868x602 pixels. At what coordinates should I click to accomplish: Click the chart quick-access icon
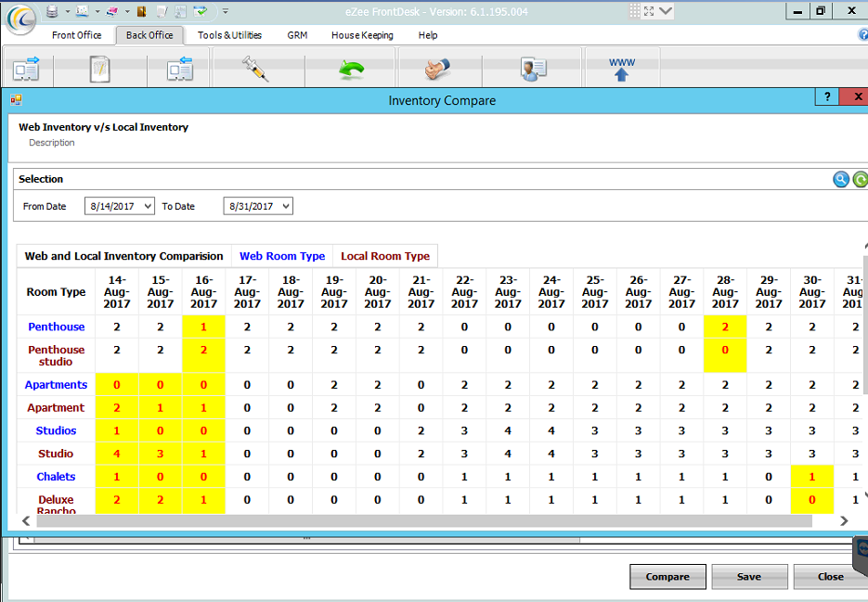[x=82, y=11]
